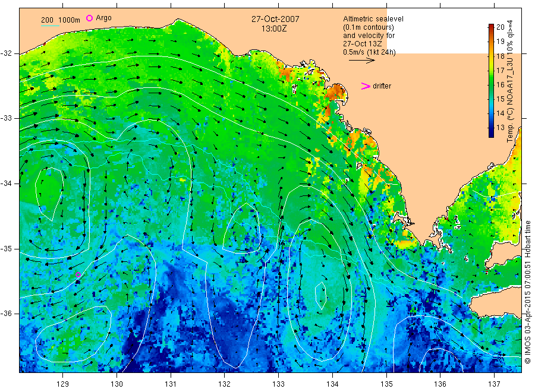This screenshot has width=535, height=392.
Task: Click latitude axis label -35
Action: [6, 248]
